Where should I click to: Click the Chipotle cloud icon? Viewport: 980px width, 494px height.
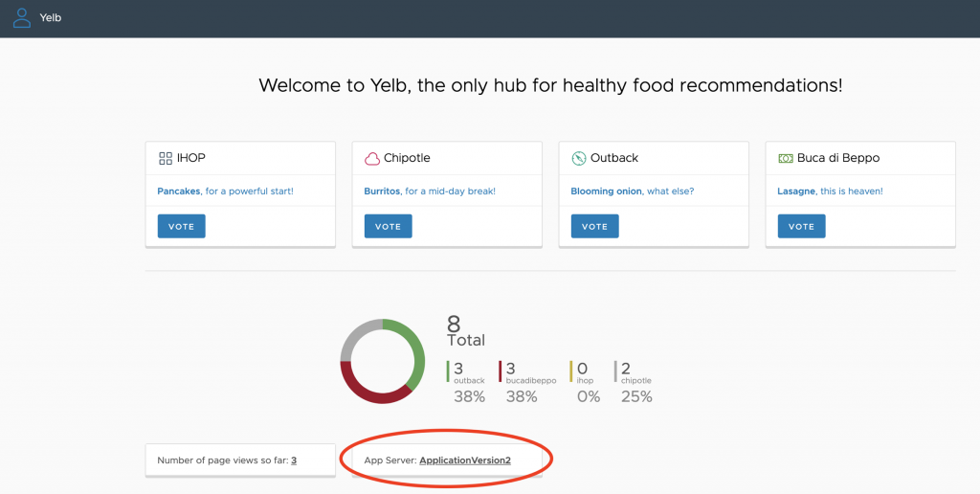pos(372,158)
